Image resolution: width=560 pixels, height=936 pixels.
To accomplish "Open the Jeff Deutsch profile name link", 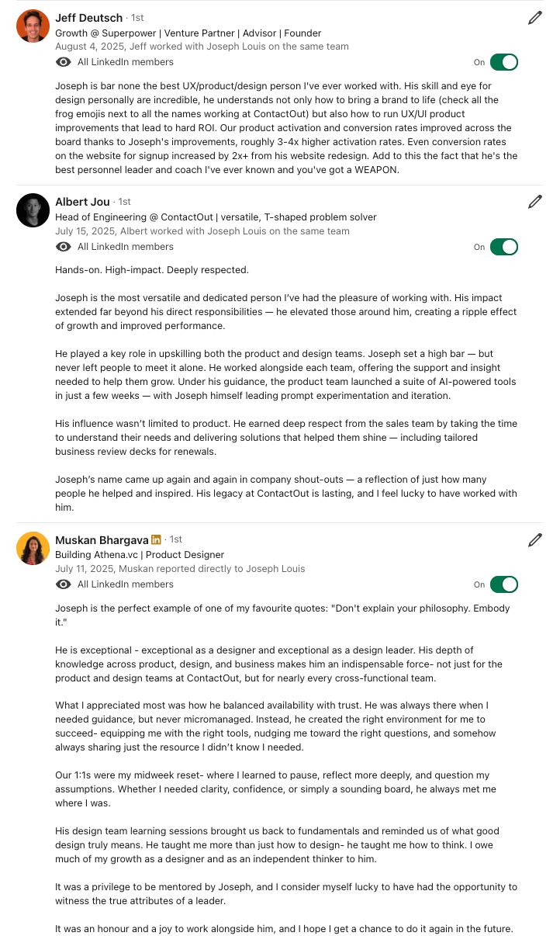I will [88, 18].
